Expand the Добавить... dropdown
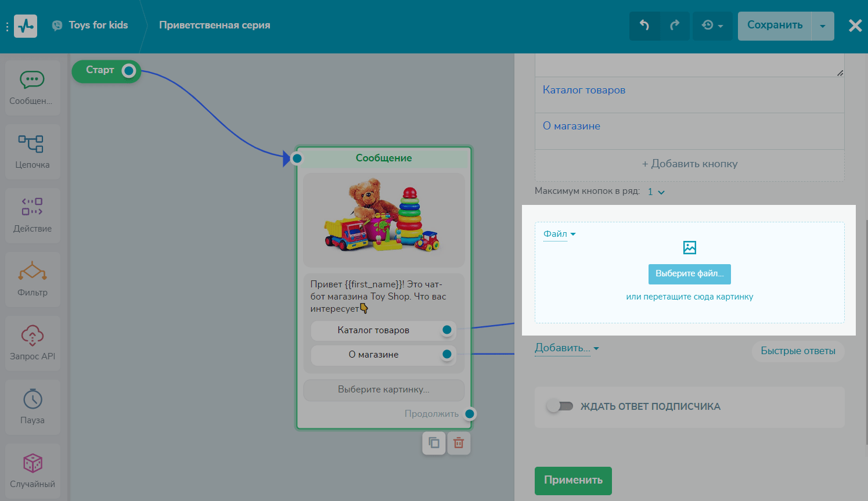The image size is (868, 501). click(566, 348)
